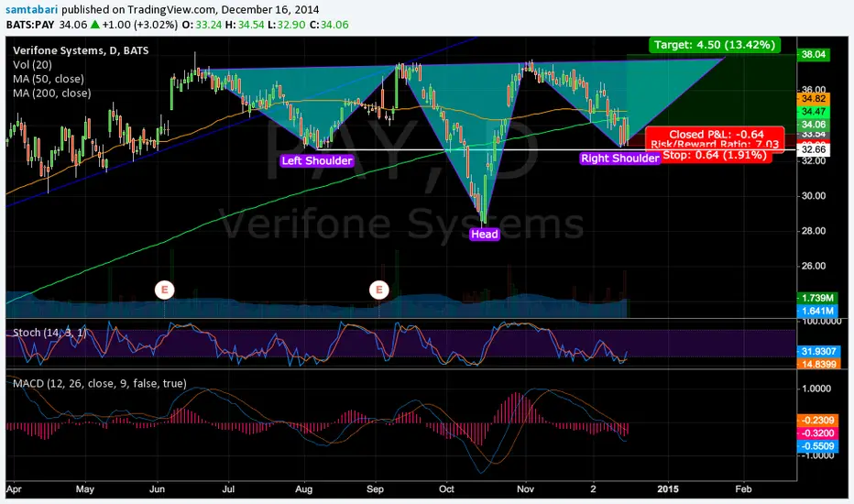The height and width of the screenshot is (504, 854).
Task: Click the samtabari author name
Action: coord(32,9)
